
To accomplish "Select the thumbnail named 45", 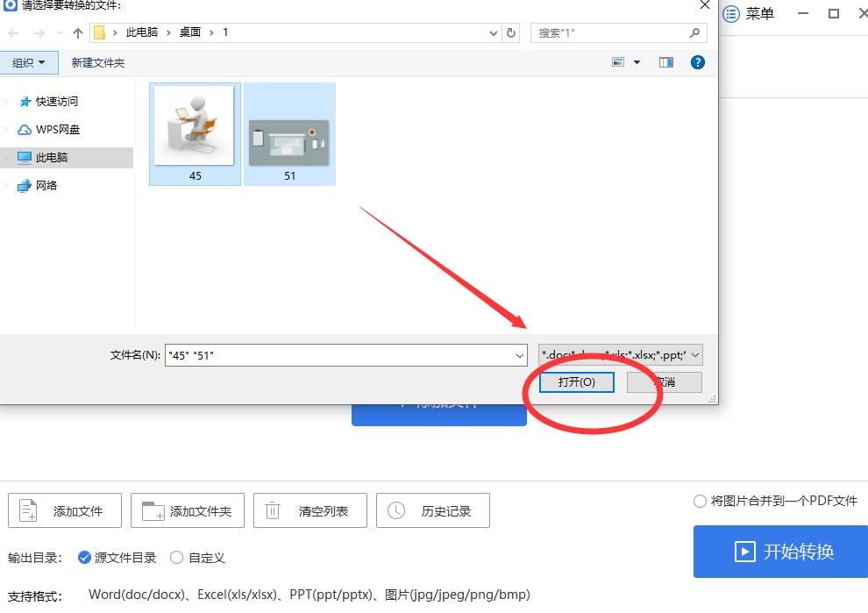I will [x=194, y=127].
